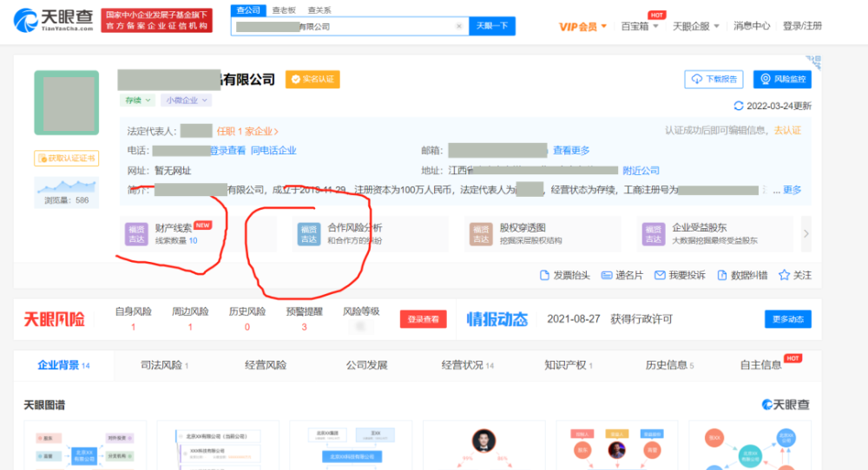Click the red 登录查看 button
Image resolution: width=868 pixels, height=470 pixels.
click(424, 319)
